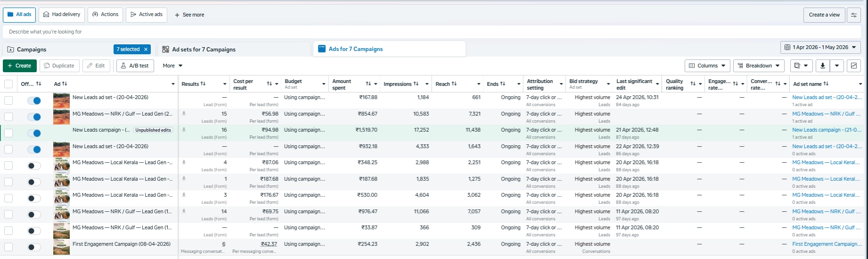Switch to the Actions view
The width and height of the screenshot is (868, 259).
pos(106,15)
